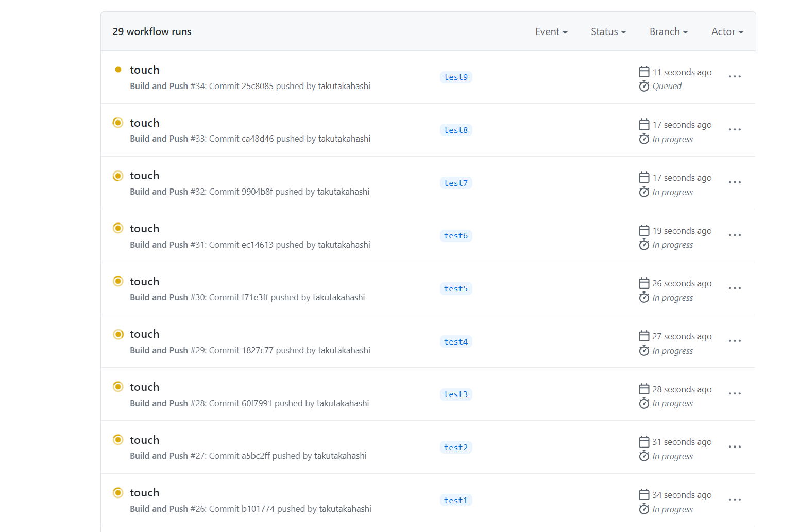800x532 pixels.
Task: Click the '29 workflow runs' heading
Action: pyautogui.click(x=152, y=32)
